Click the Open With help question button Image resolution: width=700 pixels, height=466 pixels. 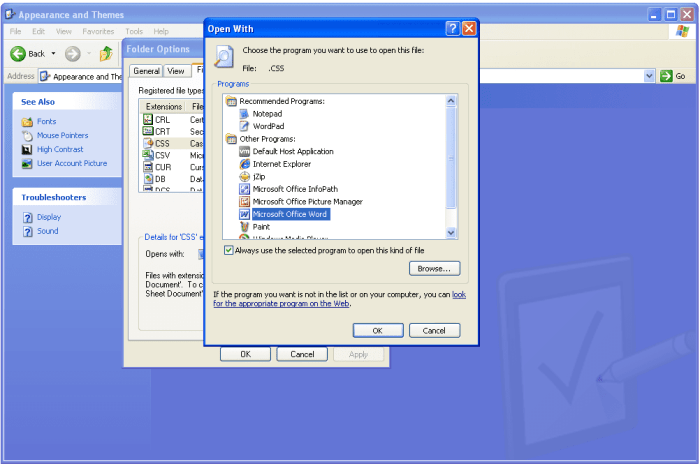pos(452,29)
